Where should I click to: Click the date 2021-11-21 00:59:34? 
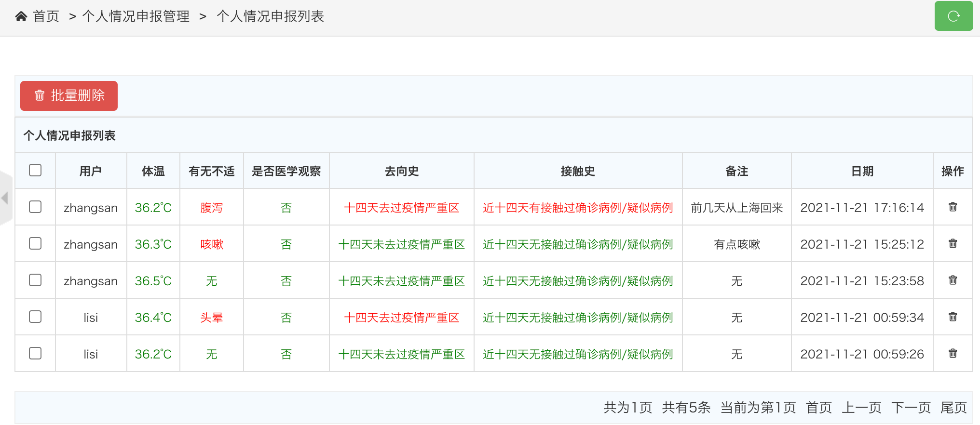(x=862, y=318)
